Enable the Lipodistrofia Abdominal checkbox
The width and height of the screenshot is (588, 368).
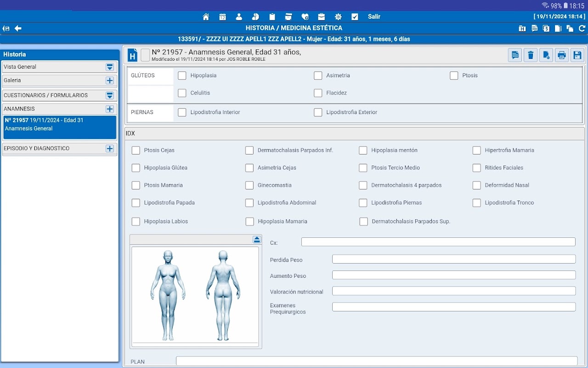[249, 203]
